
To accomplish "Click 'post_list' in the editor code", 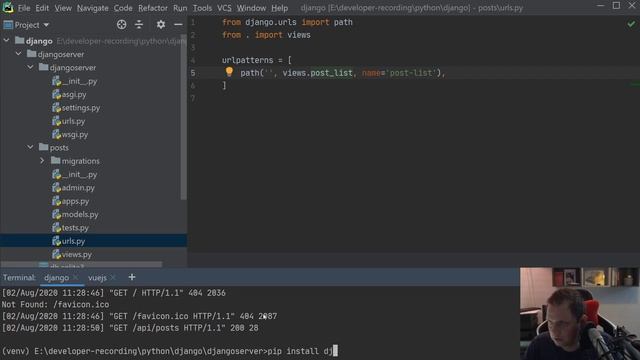I will [x=331, y=73].
